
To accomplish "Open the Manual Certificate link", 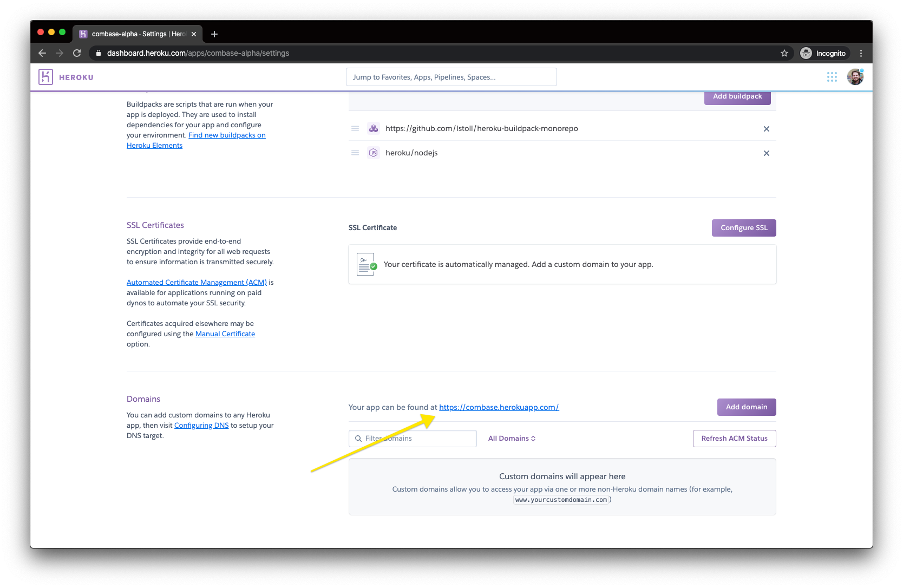I will [225, 334].
